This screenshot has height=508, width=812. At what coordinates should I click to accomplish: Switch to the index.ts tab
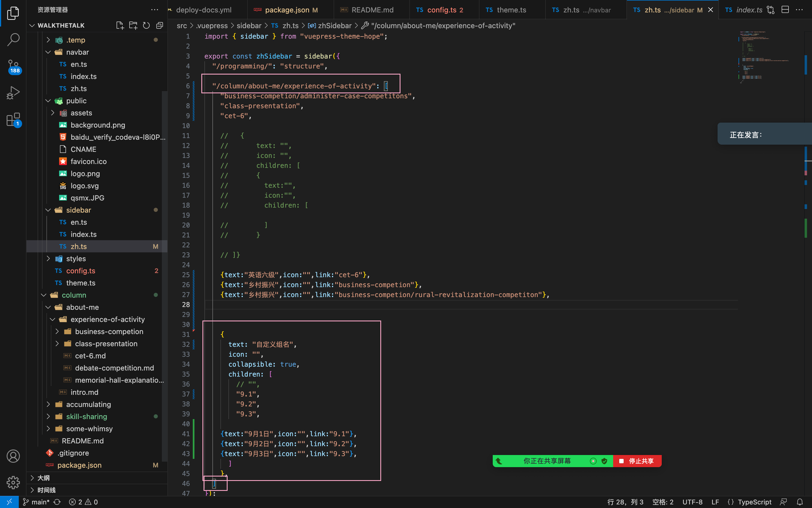[743, 10]
